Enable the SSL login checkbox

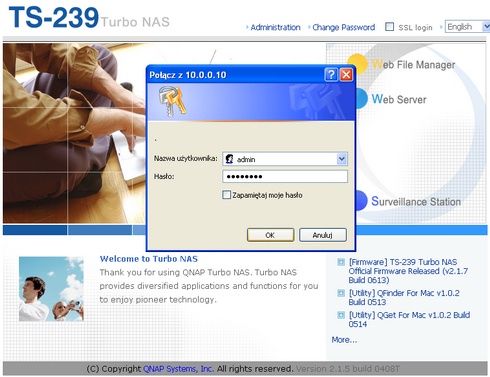point(389,27)
